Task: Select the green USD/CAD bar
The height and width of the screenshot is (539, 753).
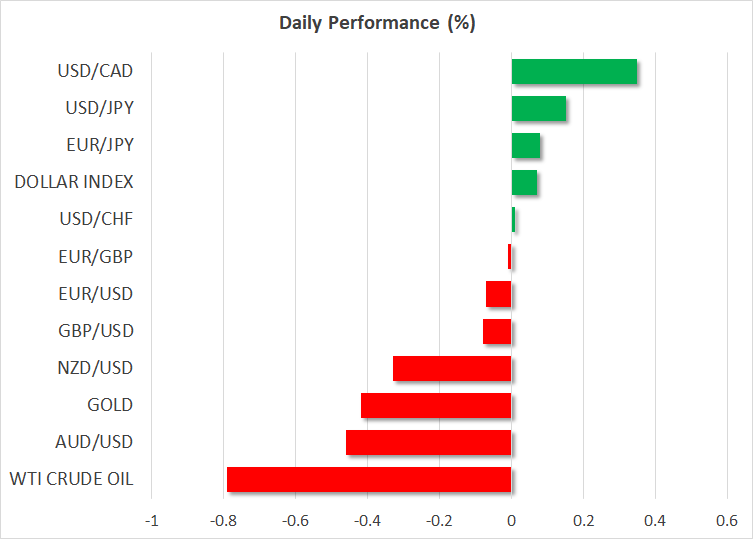Action: 574,72
